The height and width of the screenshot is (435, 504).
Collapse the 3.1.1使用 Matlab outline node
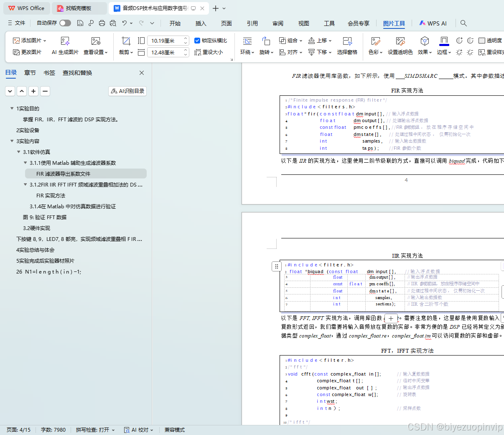tap(25, 163)
